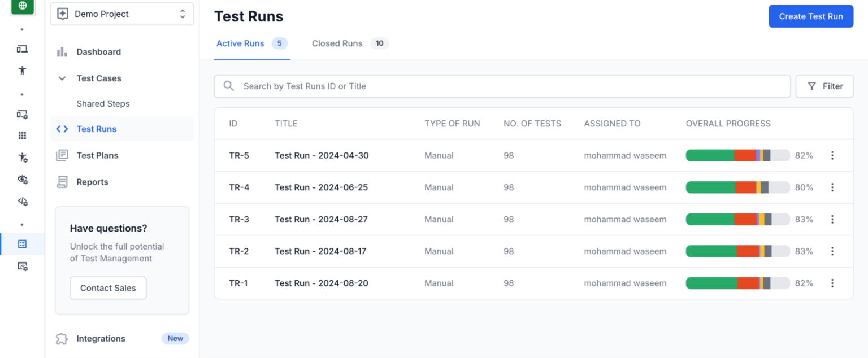Open the browser testing icon in left rail
This screenshot has height=358, width=868.
click(22, 49)
